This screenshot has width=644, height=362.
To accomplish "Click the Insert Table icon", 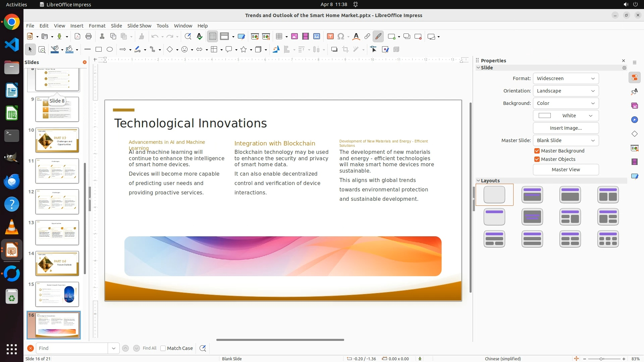I will tap(279, 37).
